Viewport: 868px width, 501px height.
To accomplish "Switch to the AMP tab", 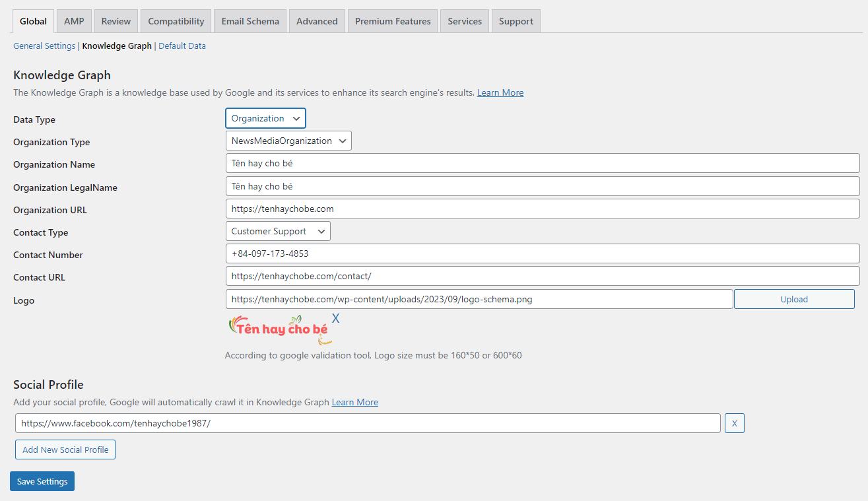I will pos(74,21).
